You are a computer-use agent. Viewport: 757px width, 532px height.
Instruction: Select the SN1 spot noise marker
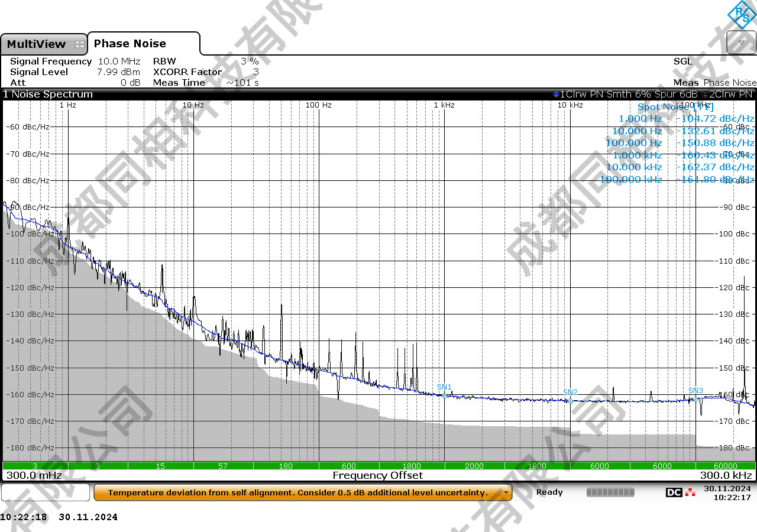(445, 395)
